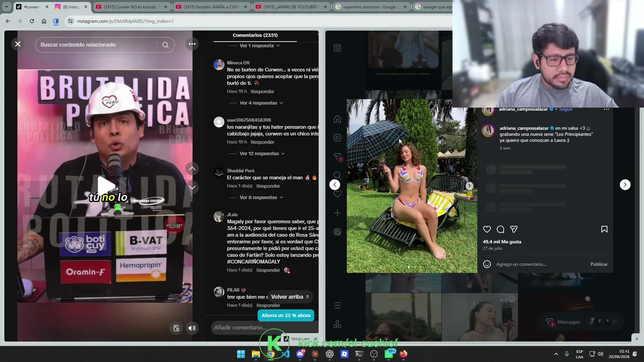
Task: Click the Chrome home button
Action: (44, 21)
